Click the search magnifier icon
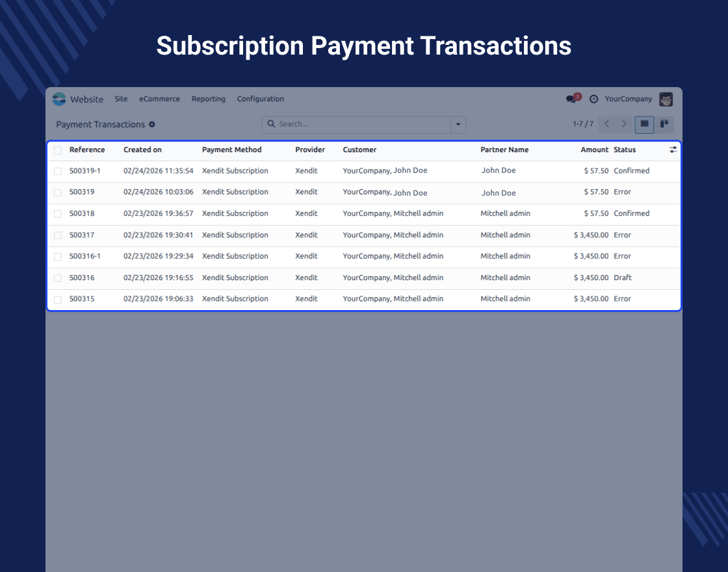The width and height of the screenshot is (728, 572). pyautogui.click(x=271, y=124)
